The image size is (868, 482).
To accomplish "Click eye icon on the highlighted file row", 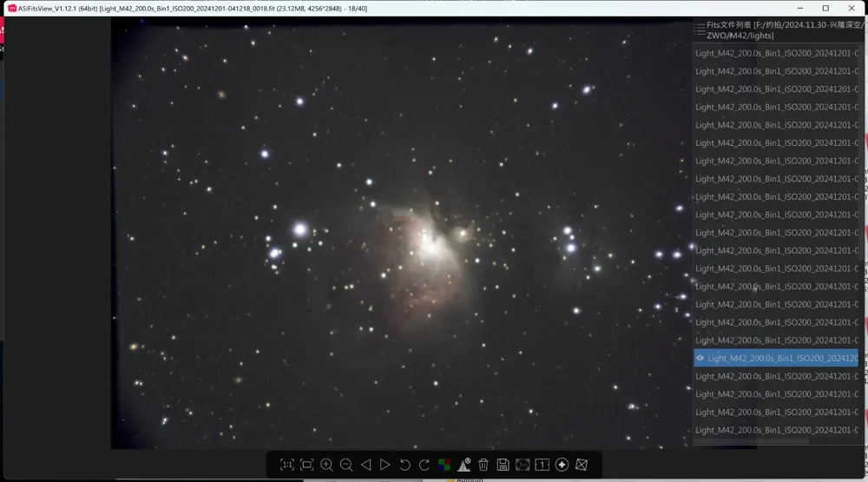I will [700, 358].
